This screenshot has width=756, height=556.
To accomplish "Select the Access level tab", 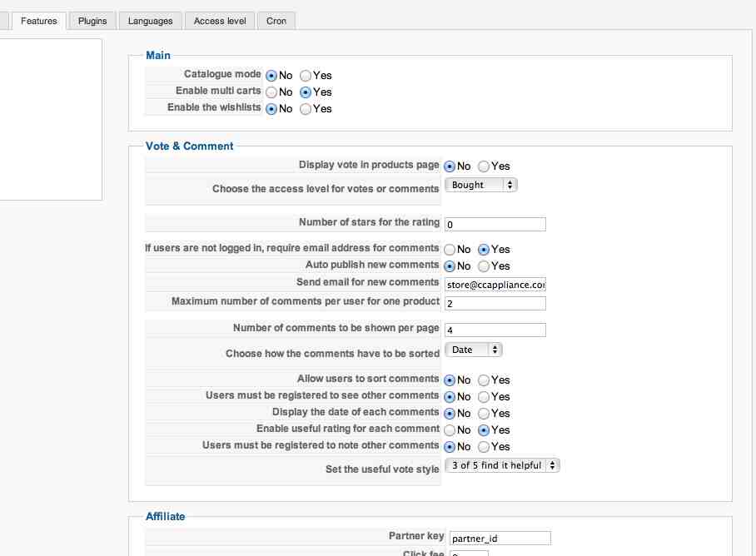I will pos(220,21).
